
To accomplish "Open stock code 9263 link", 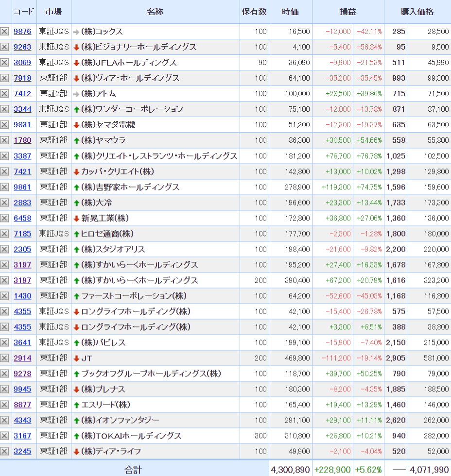I will (22, 47).
